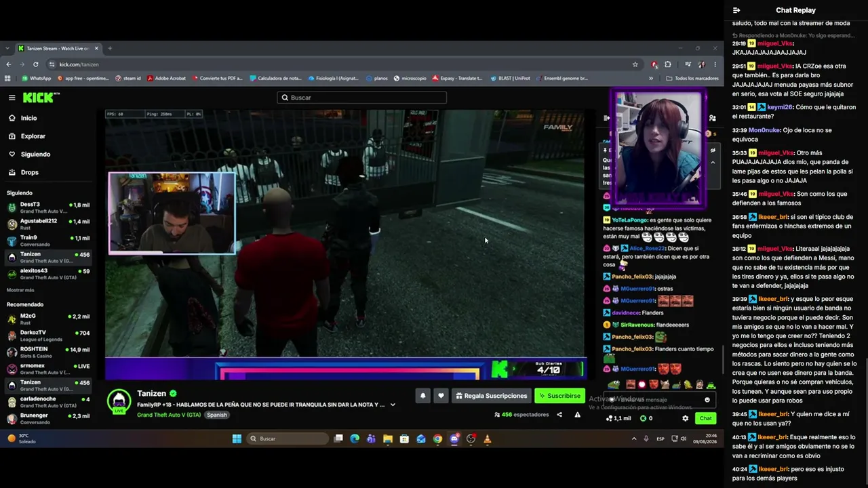Click the KICK logo

tap(41, 98)
